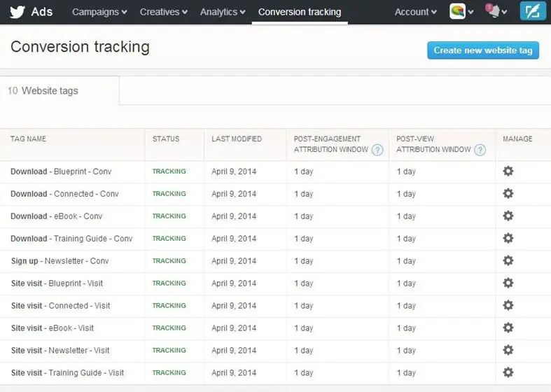The width and height of the screenshot is (551, 392).
Task: Open the chevron beside the notifications icon
Action: [505, 13]
